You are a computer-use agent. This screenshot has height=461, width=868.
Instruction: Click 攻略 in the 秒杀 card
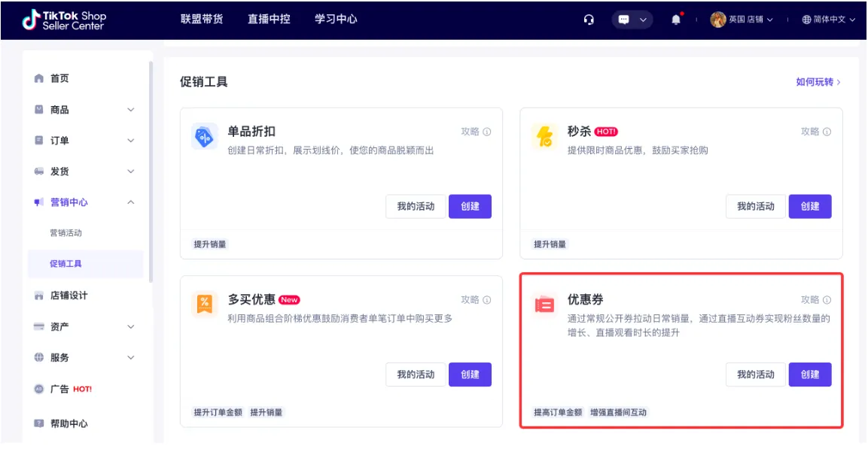click(810, 132)
